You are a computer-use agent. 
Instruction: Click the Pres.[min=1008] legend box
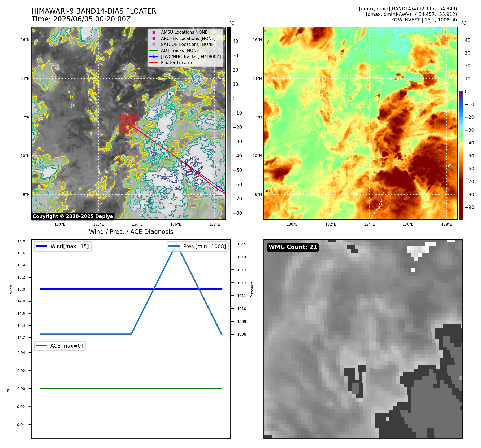coord(197,246)
